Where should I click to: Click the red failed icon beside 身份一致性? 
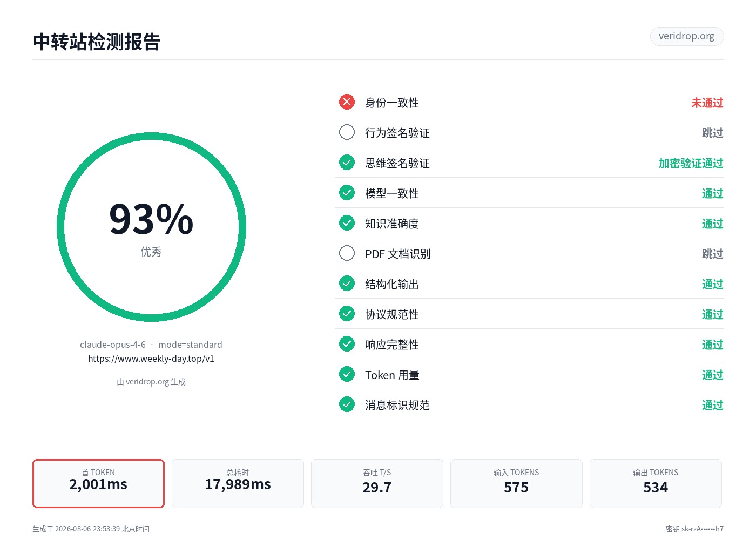347,102
